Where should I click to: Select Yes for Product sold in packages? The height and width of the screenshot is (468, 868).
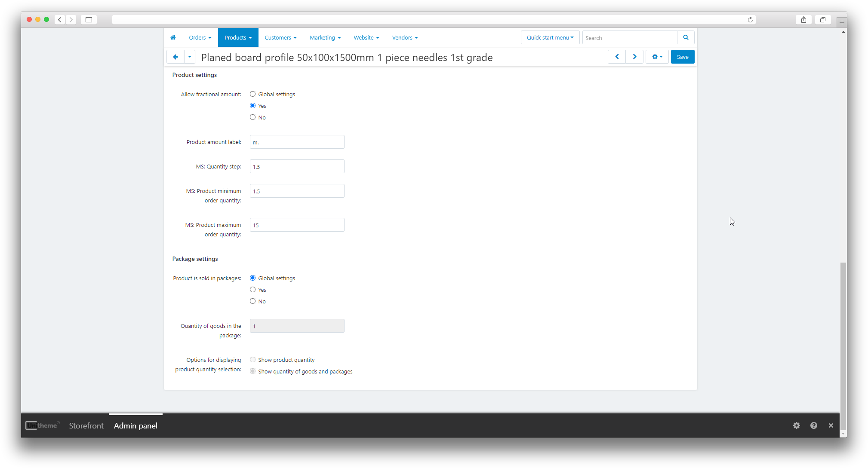[253, 290]
